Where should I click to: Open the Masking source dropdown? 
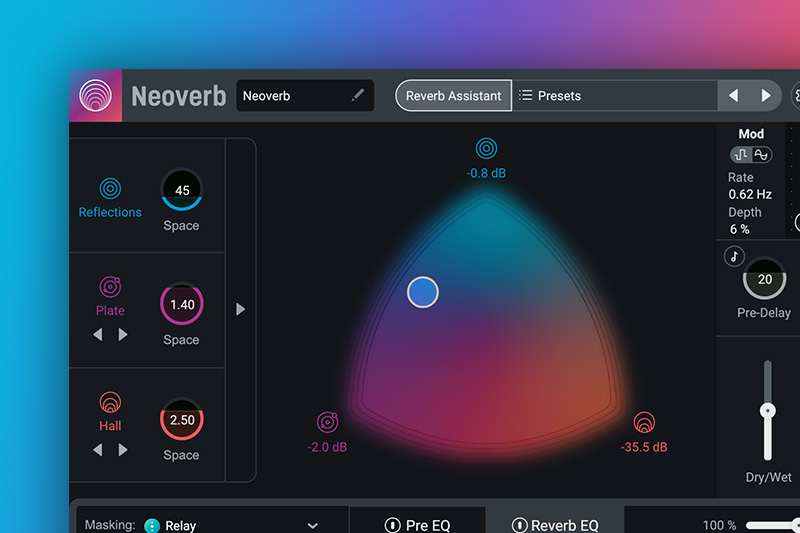pyautogui.click(x=212, y=525)
